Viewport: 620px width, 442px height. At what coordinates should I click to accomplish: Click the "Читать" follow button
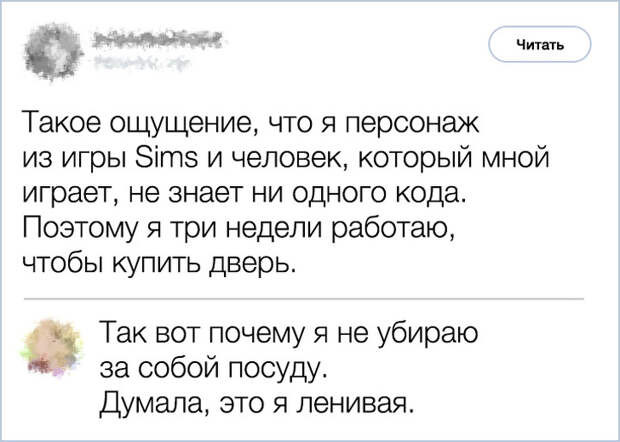pos(541,44)
